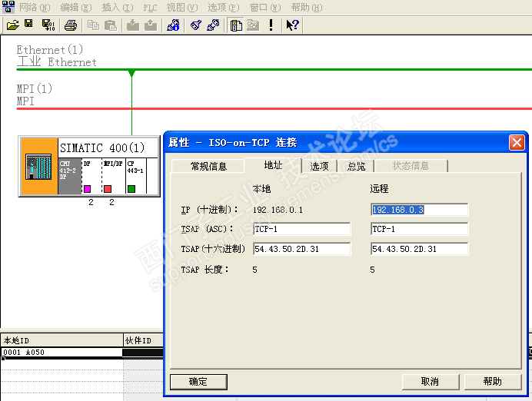
Task: Open the 网络(N) menu
Action: [x=35, y=7]
